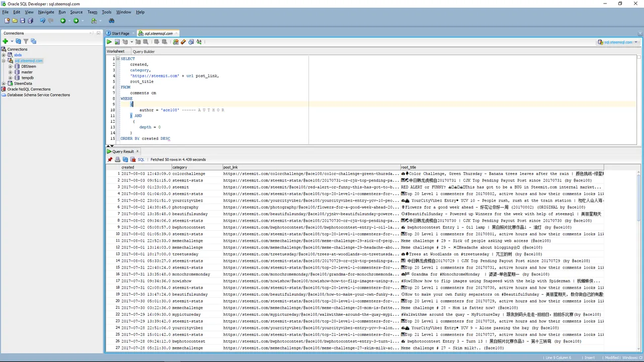Click the Clear eraser icon in the worksheet toolbar
The width and height of the screenshot is (644, 362).
(x=183, y=42)
